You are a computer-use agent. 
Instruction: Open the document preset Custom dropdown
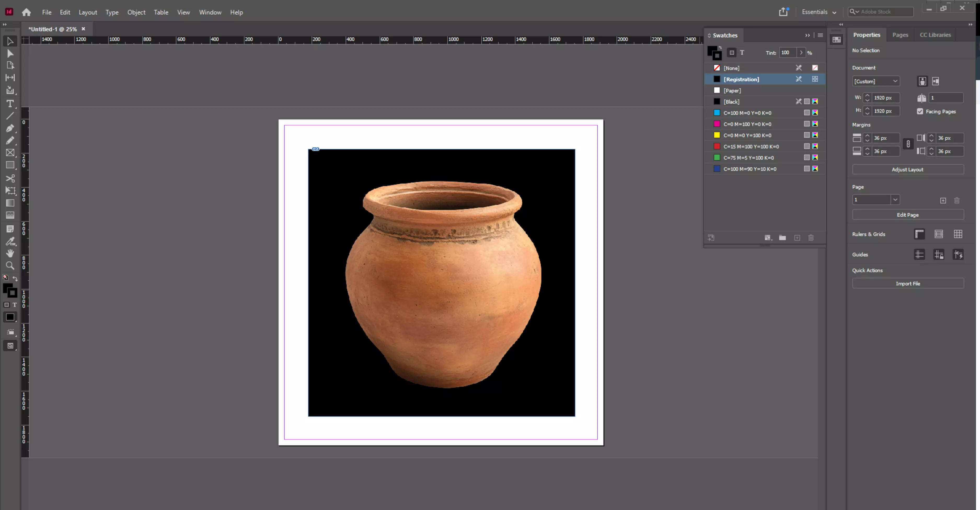(876, 81)
